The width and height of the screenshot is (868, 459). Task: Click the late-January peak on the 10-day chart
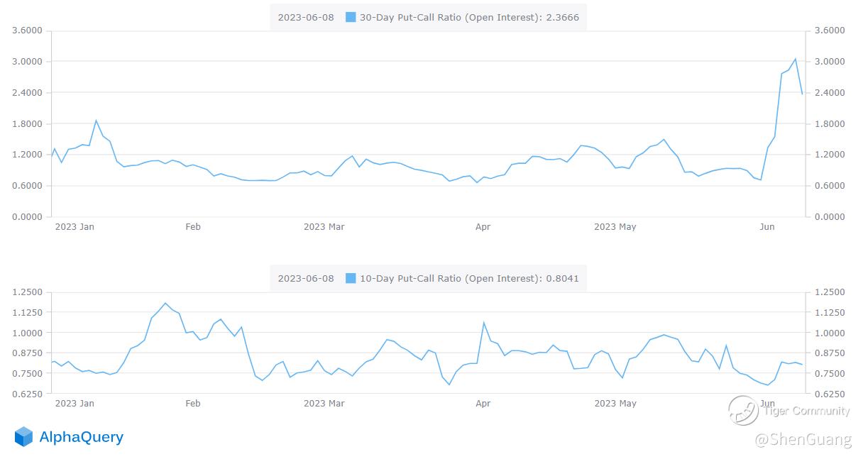[x=165, y=304]
